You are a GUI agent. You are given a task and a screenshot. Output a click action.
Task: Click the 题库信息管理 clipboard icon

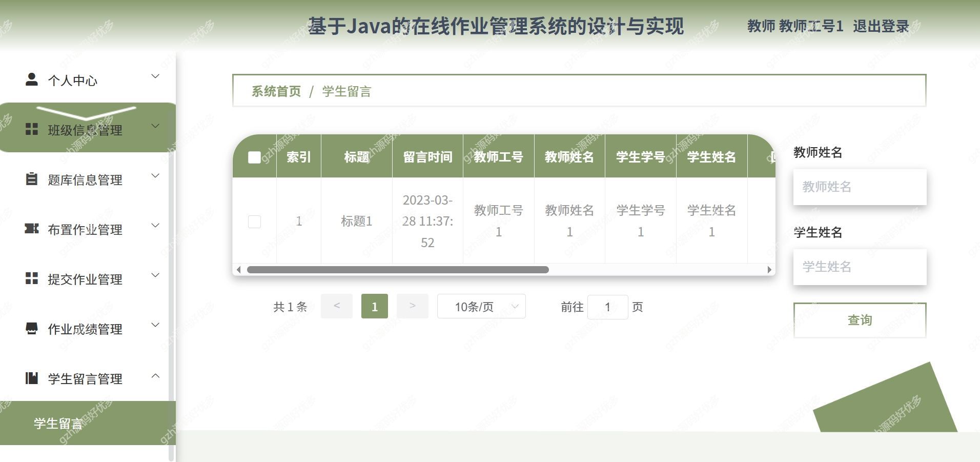point(32,179)
